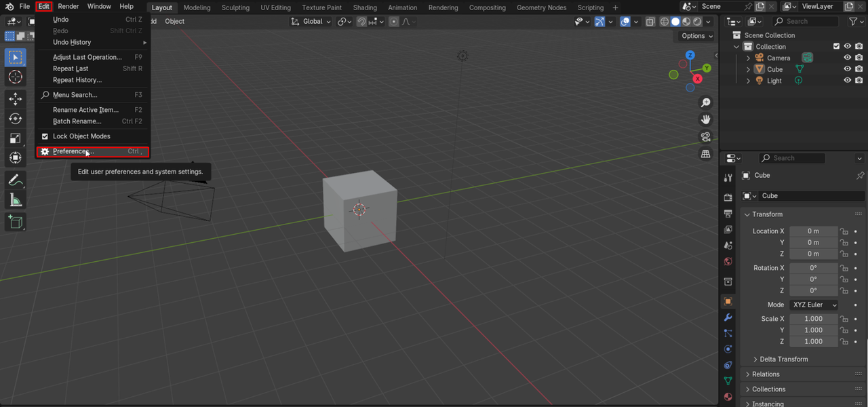
Task: Click the Scale Z value field
Action: click(x=814, y=342)
